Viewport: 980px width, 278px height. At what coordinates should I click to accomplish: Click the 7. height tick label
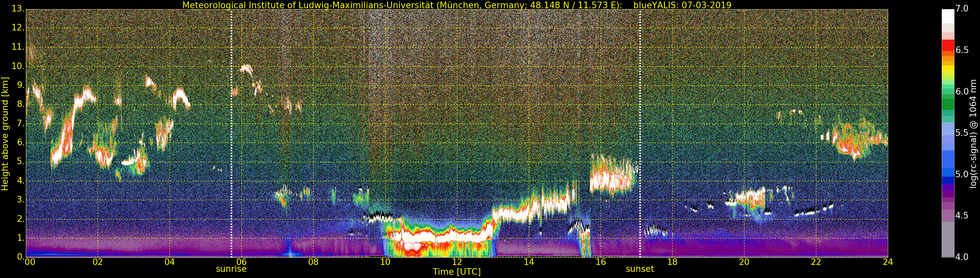(21, 123)
